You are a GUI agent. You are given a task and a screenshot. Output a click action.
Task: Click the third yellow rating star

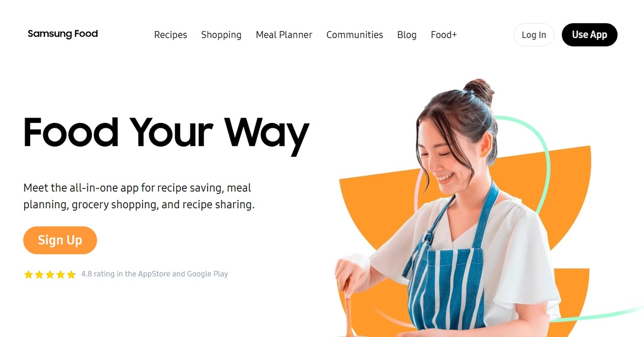point(50,274)
